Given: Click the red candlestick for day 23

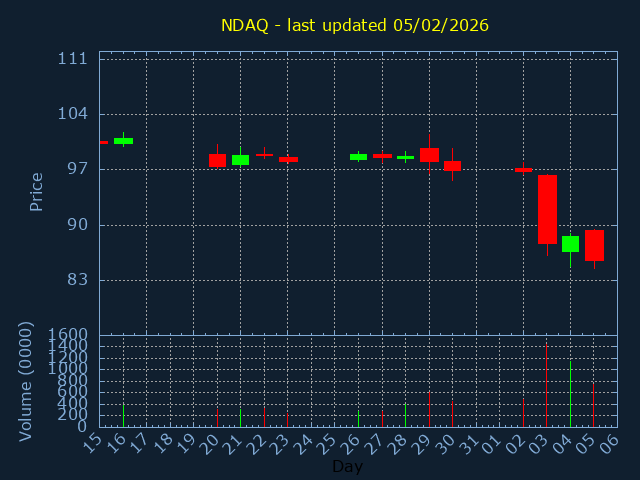Looking at the screenshot, I should tap(288, 159).
